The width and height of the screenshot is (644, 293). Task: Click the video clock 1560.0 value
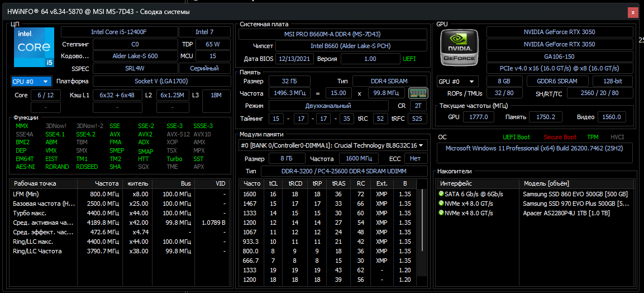tap(612, 117)
